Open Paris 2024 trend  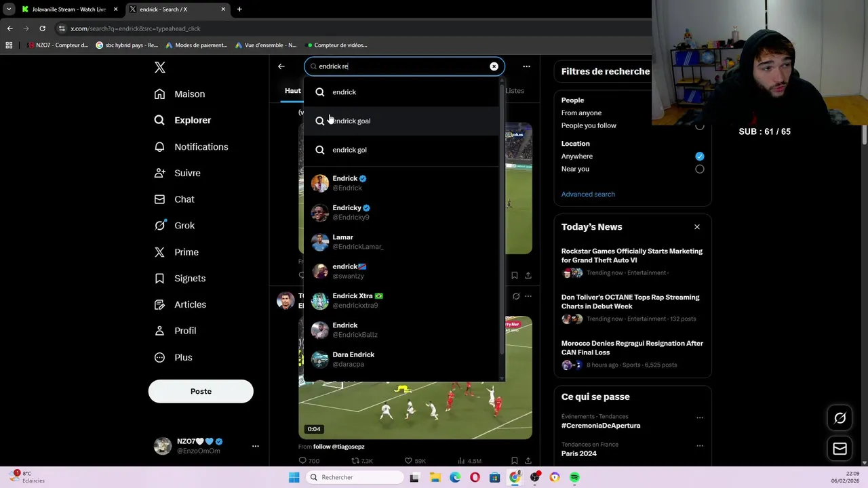point(579,453)
